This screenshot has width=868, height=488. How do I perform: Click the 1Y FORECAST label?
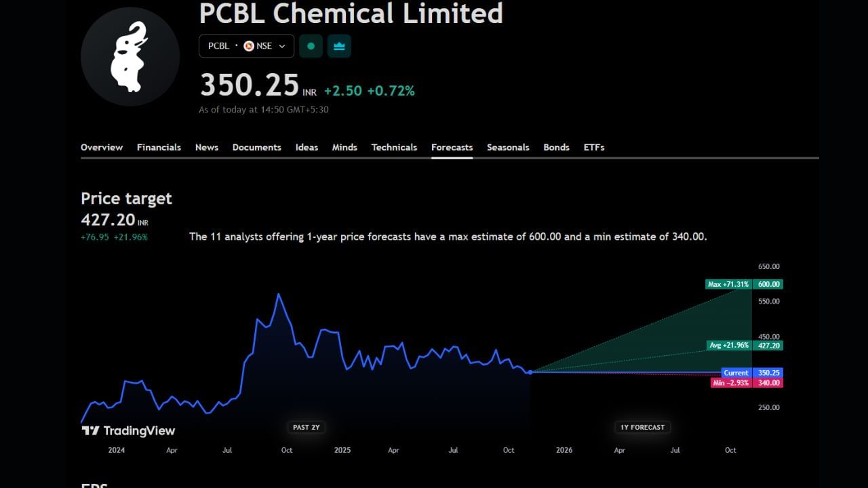point(642,427)
